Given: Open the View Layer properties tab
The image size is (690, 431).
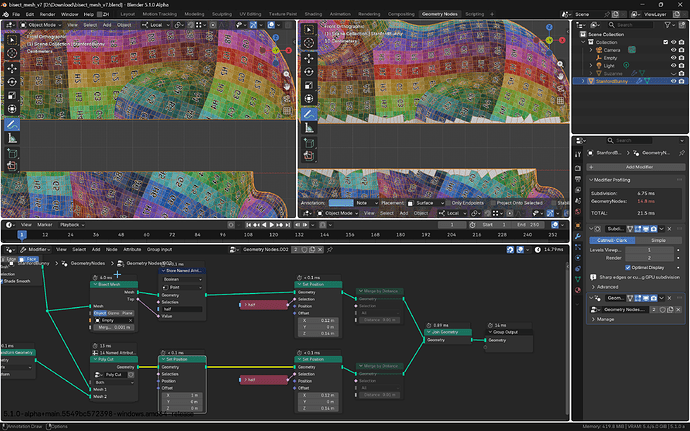Looking at the screenshot, I should 578,190.
